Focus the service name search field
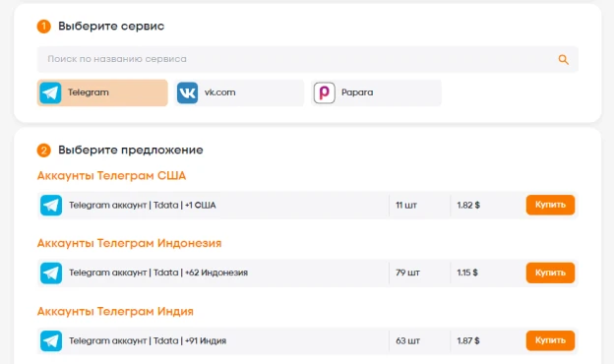614x364 pixels. [307, 59]
